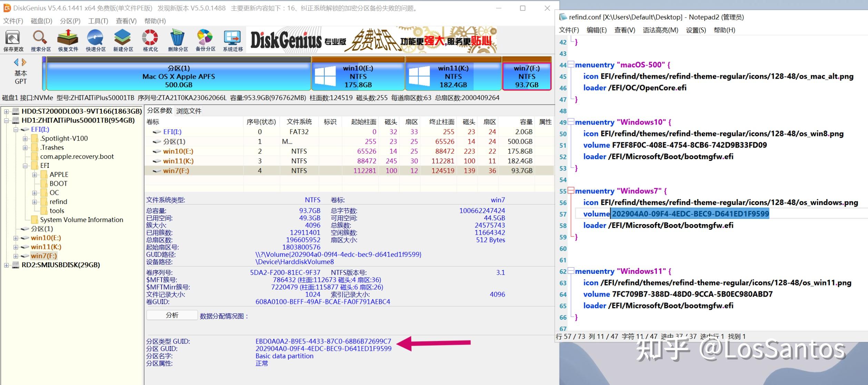
Task: Switch to the 浏览文件 tab
Action: click(189, 111)
